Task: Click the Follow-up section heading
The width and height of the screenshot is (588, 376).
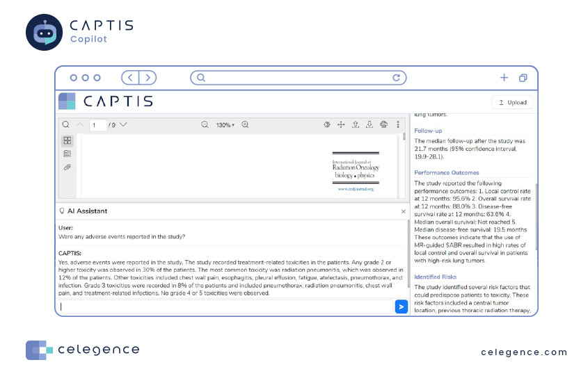Action: tap(428, 131)
